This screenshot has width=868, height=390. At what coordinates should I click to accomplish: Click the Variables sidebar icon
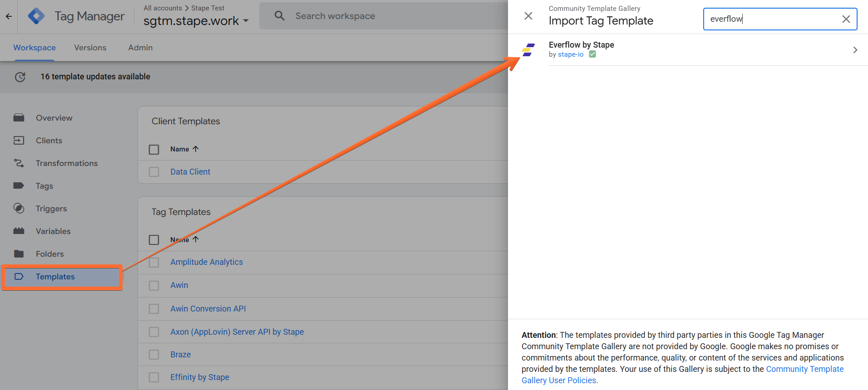tap(19, 231)
